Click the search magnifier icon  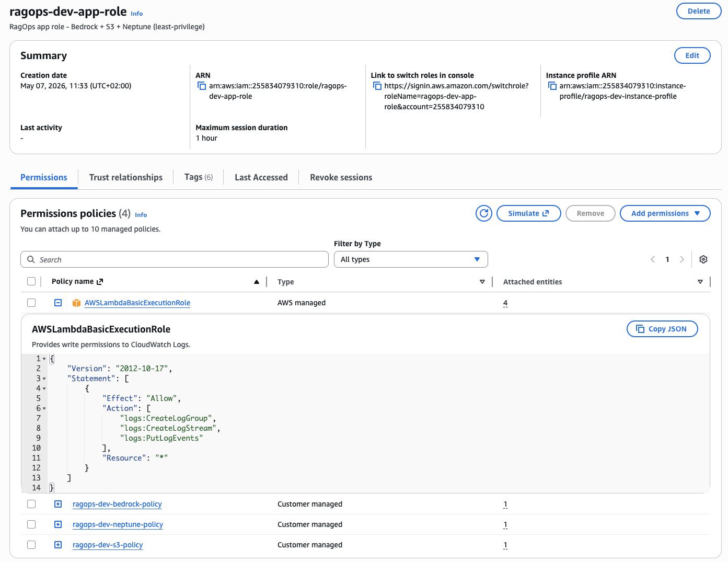click(x=31, y=259)
